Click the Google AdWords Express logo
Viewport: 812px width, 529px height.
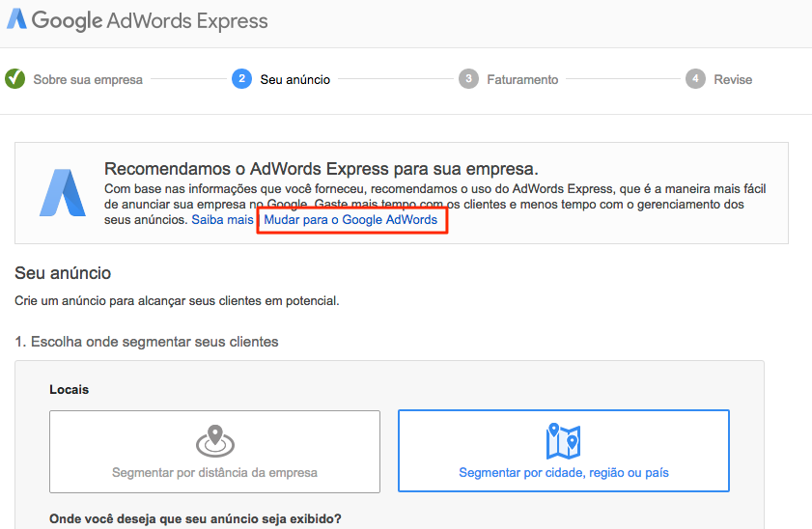(x=137, y=20)
